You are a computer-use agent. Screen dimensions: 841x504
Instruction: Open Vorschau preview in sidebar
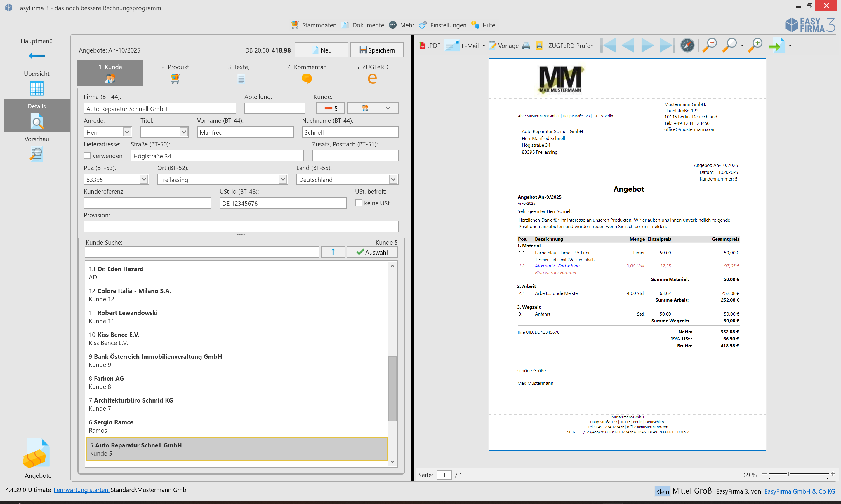click(x=37, y=154)
